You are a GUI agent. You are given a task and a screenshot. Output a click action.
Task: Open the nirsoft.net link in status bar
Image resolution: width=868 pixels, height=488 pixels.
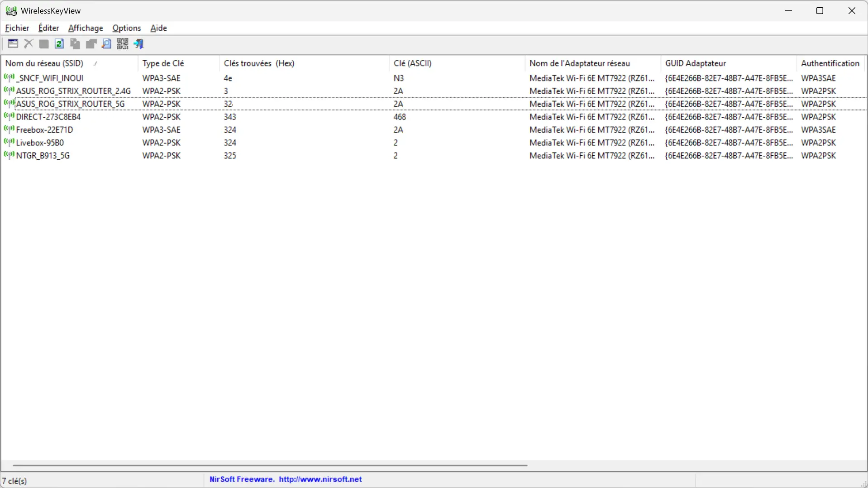click(320, 479)
